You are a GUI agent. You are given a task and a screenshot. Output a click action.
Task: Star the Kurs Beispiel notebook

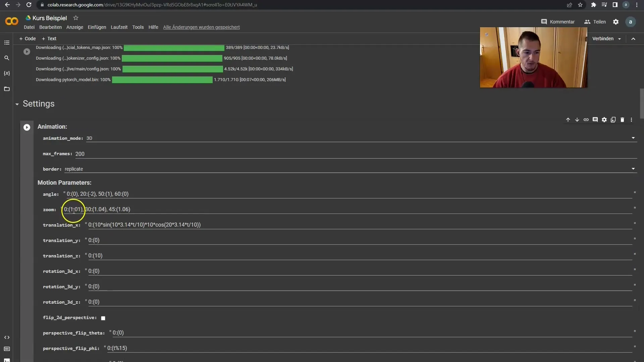pos(76,18)
